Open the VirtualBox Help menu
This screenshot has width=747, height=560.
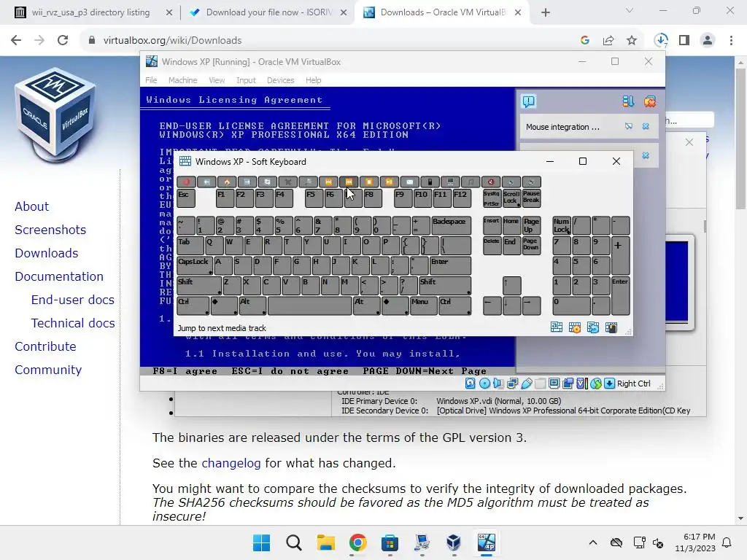click(313, 80)
